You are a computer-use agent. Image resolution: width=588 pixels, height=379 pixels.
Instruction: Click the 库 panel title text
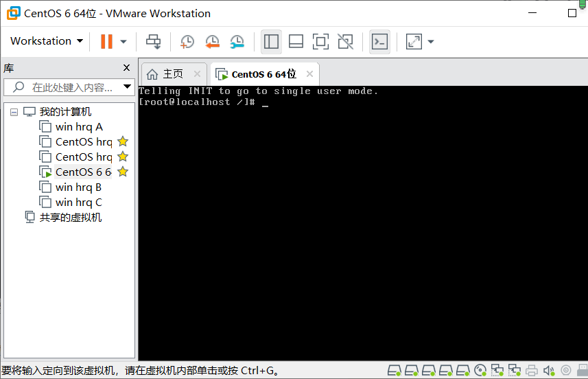[x=9, y=68]
